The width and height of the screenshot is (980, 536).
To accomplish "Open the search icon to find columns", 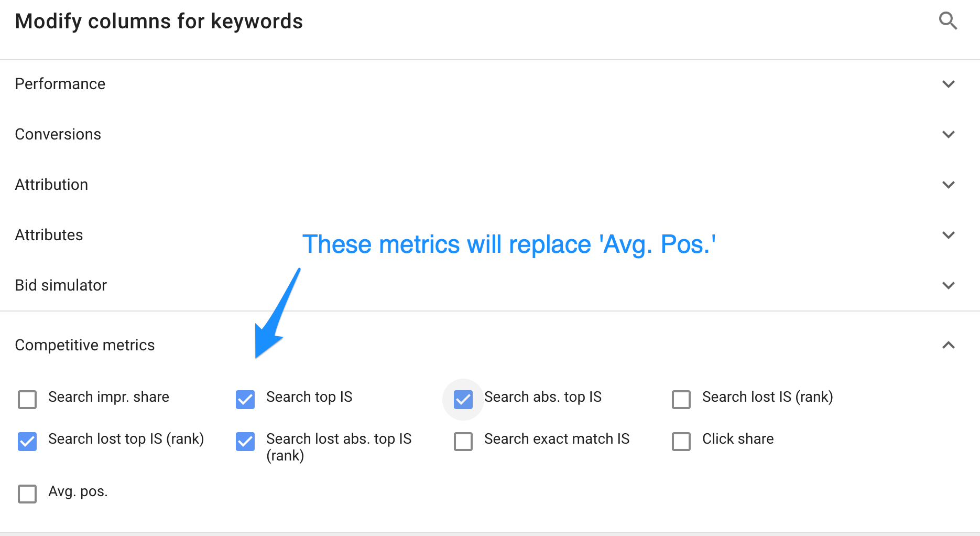I will coord(949,21).
